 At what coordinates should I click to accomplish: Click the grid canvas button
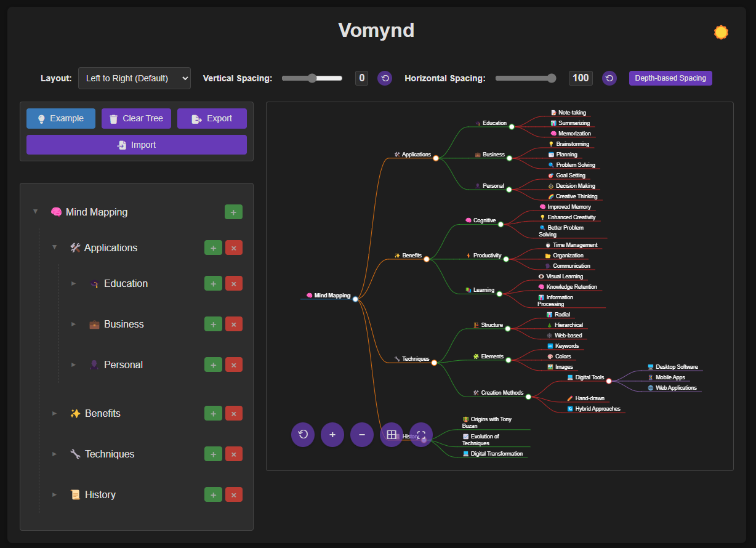392,435
